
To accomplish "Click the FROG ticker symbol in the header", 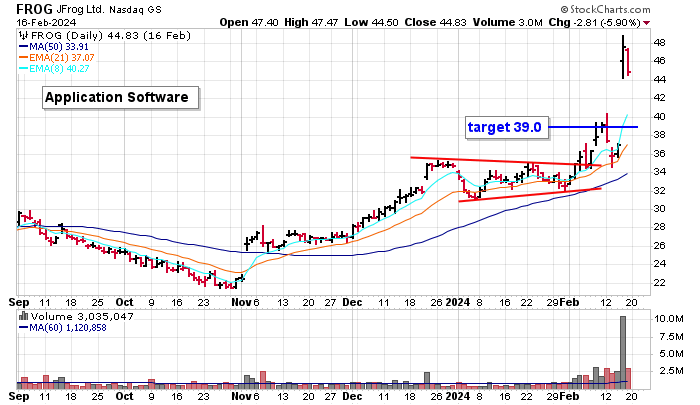I will (x=35, y=8).
